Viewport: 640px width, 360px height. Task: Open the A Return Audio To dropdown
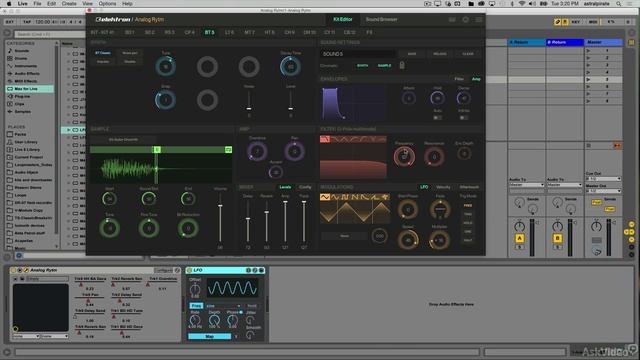tap(527, 185)
